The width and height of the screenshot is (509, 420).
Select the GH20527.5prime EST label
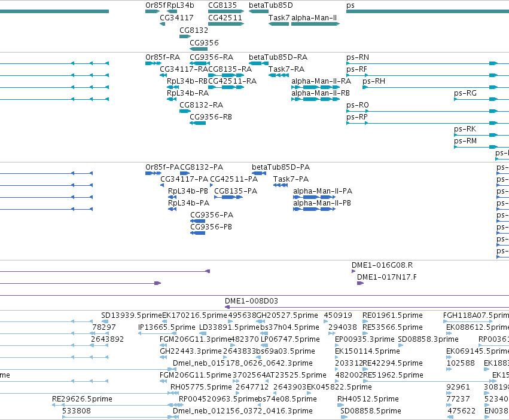pos(287,315)
